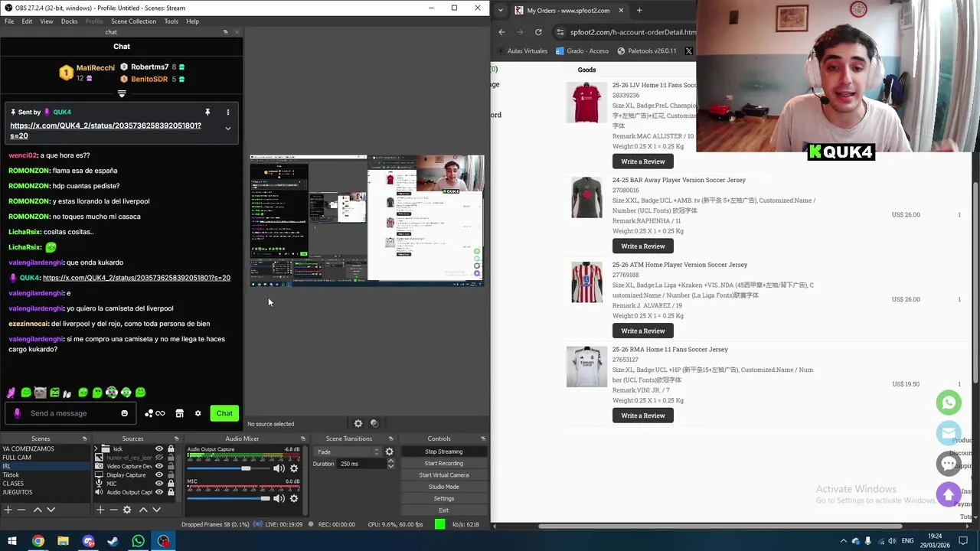
Task: Expand the kick source group
Action: pos(96,449)
